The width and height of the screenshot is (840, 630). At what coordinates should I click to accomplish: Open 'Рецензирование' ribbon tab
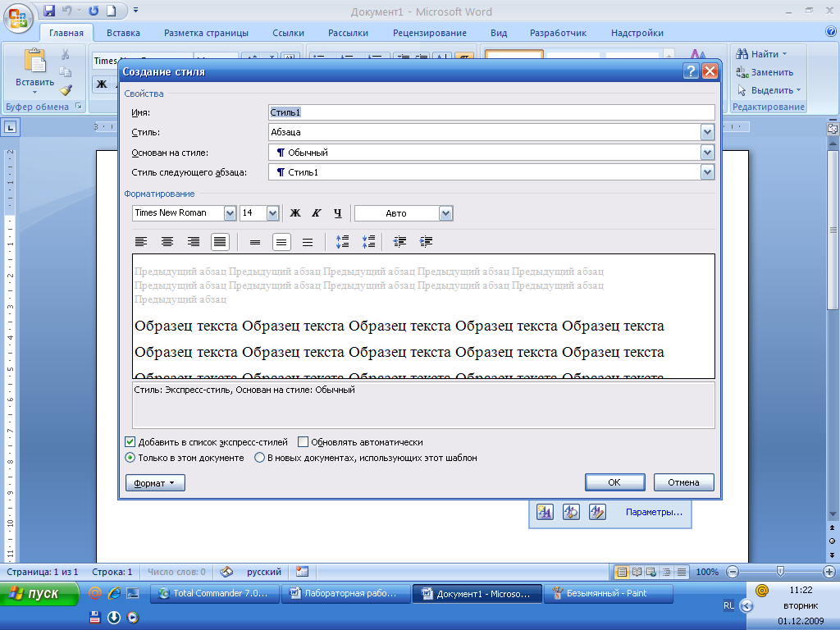point(430,33)
